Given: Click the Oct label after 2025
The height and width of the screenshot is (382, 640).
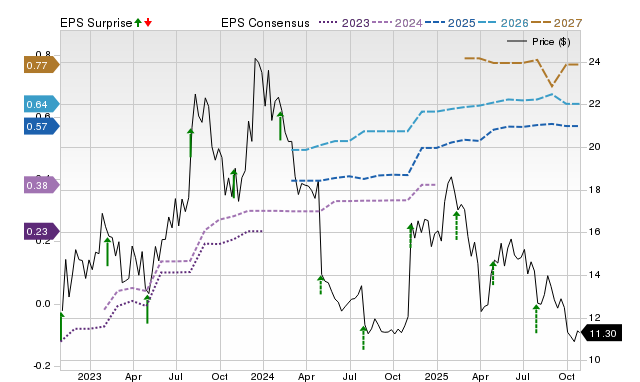Looking at the screenshot, I should pos(567,376).
